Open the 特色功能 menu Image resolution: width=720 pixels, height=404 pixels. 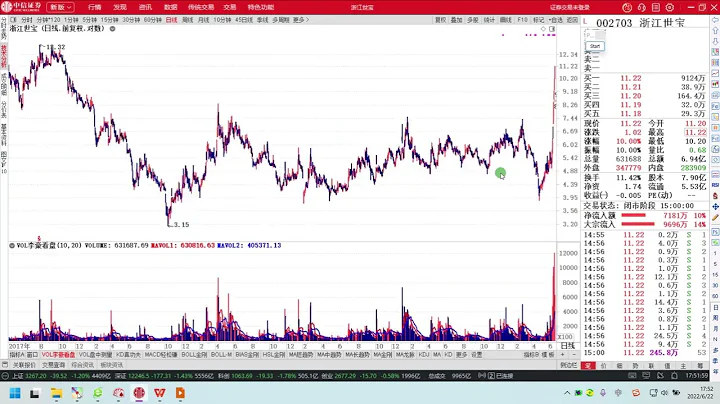pyautogui.click(x=260, y=7)
